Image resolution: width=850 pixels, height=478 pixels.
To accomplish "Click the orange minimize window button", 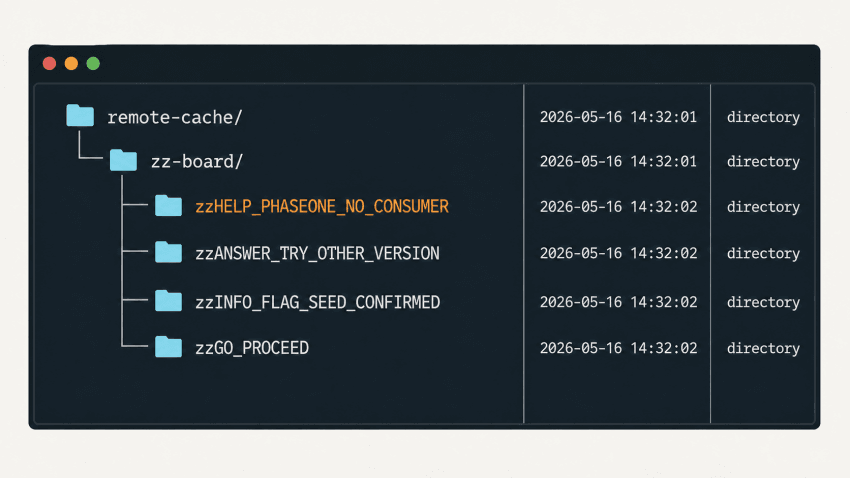I will click(x=71, y=63).
